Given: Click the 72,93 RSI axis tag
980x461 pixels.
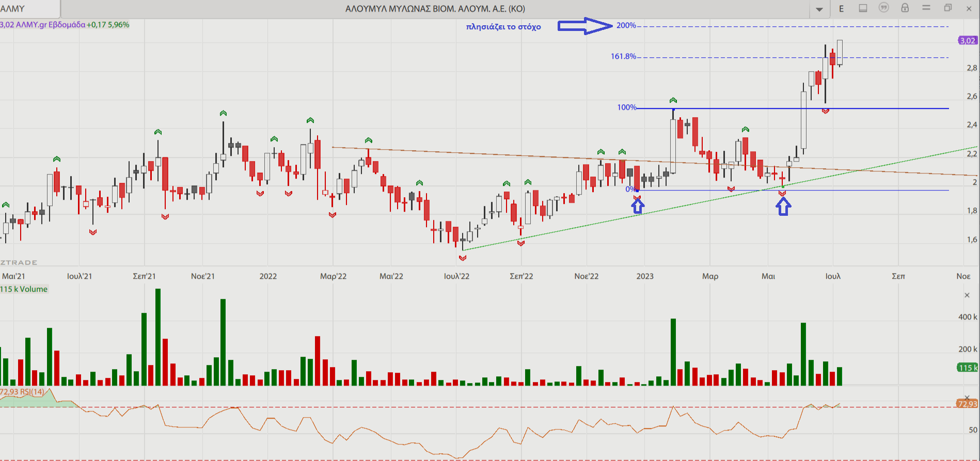Looking at the screenshot, I should pos(967,404).
